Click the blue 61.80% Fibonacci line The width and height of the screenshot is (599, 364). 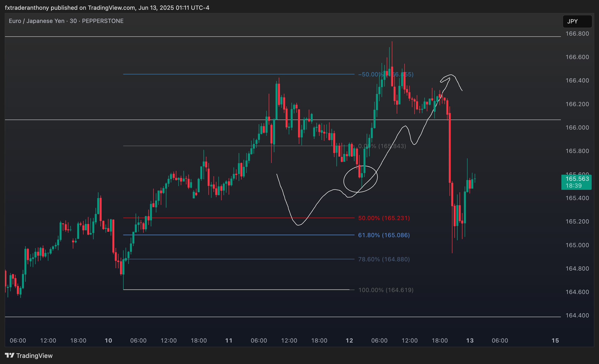coord(239,235)
